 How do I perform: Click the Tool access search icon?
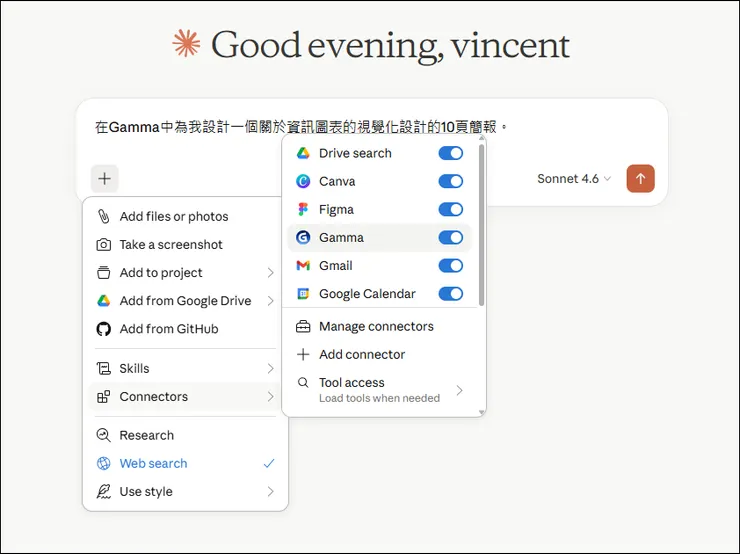[303, 382]
